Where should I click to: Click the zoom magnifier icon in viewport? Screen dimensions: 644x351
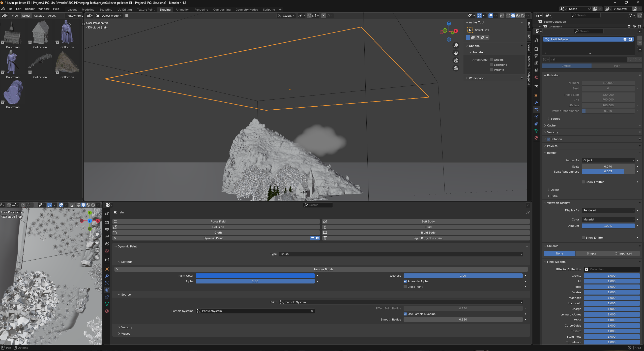[x=456, y=45]
